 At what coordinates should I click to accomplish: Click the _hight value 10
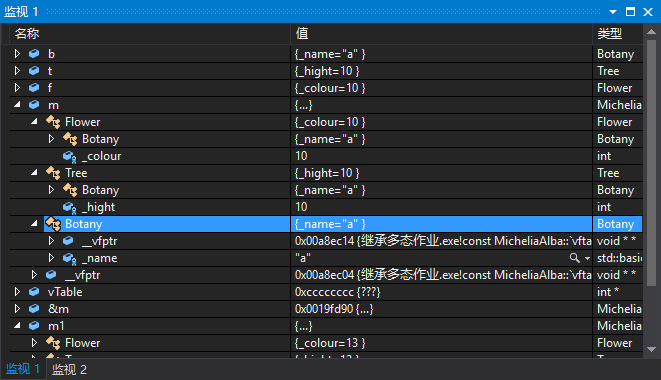[301, 207]
